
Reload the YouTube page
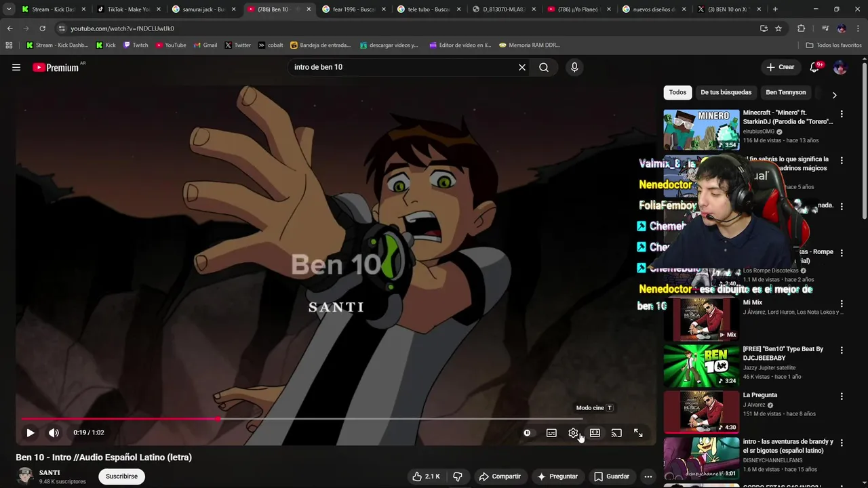[42, 28]
